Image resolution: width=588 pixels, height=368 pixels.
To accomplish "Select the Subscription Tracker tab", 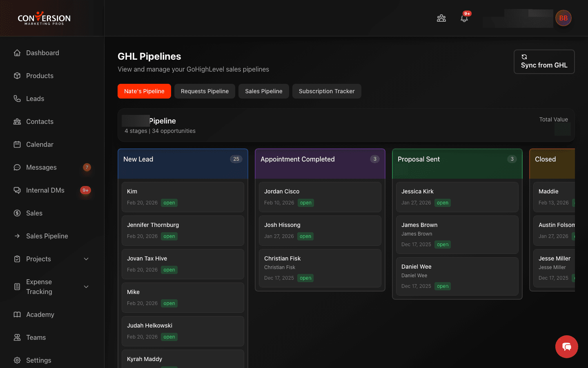I will point(327,91).
